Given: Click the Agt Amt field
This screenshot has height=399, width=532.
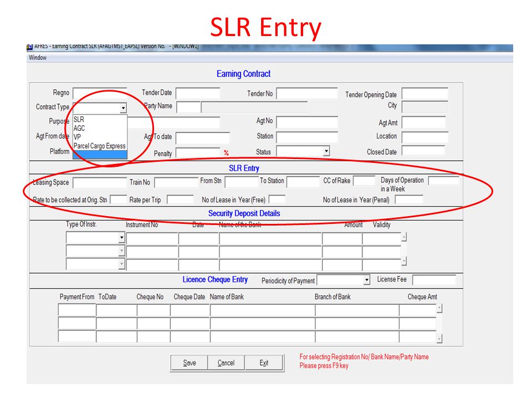Looking at the screenshot, I should 424,122.
